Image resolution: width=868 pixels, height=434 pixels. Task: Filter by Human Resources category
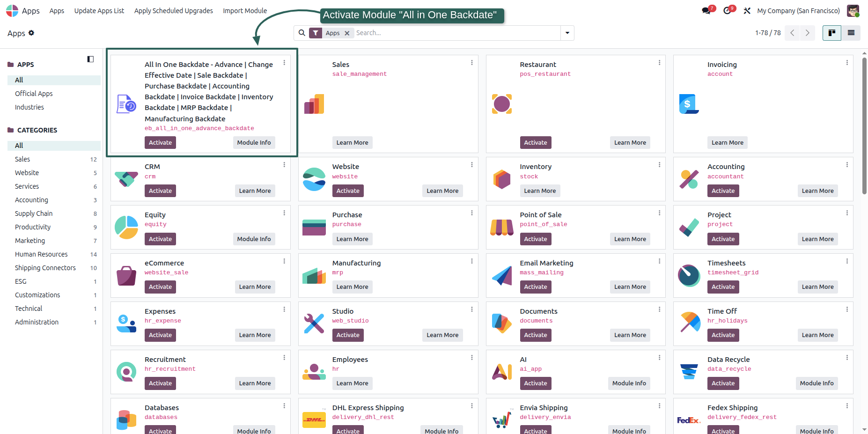(x=54, y=254)
